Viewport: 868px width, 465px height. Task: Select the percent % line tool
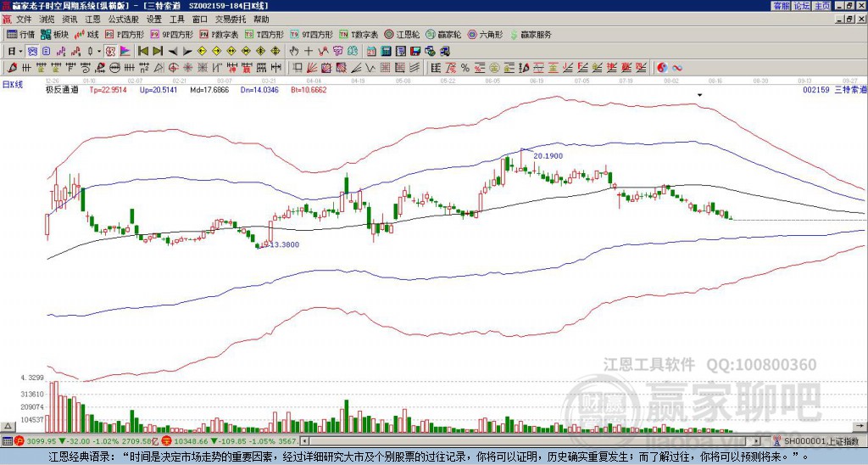click(x=465, y=68)
